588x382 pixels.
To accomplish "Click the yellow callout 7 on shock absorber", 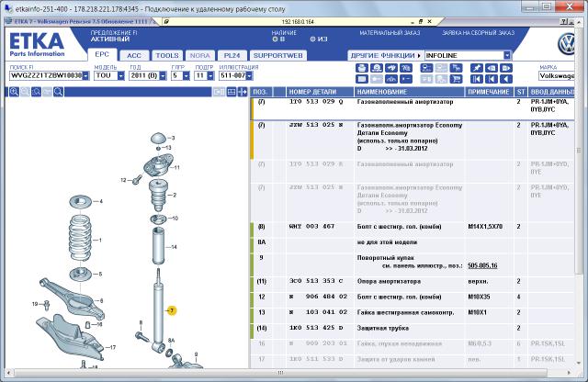I will coord(172,310).
